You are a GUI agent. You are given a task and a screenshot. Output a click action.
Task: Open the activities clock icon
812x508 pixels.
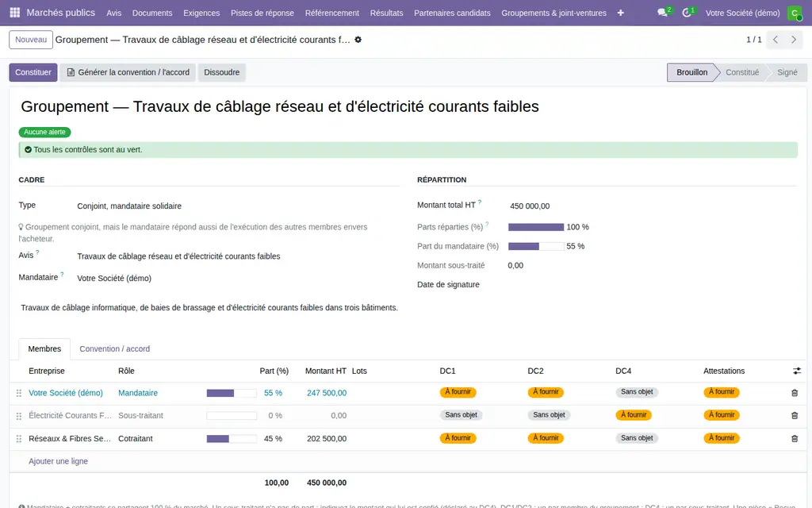pos(688,13)
